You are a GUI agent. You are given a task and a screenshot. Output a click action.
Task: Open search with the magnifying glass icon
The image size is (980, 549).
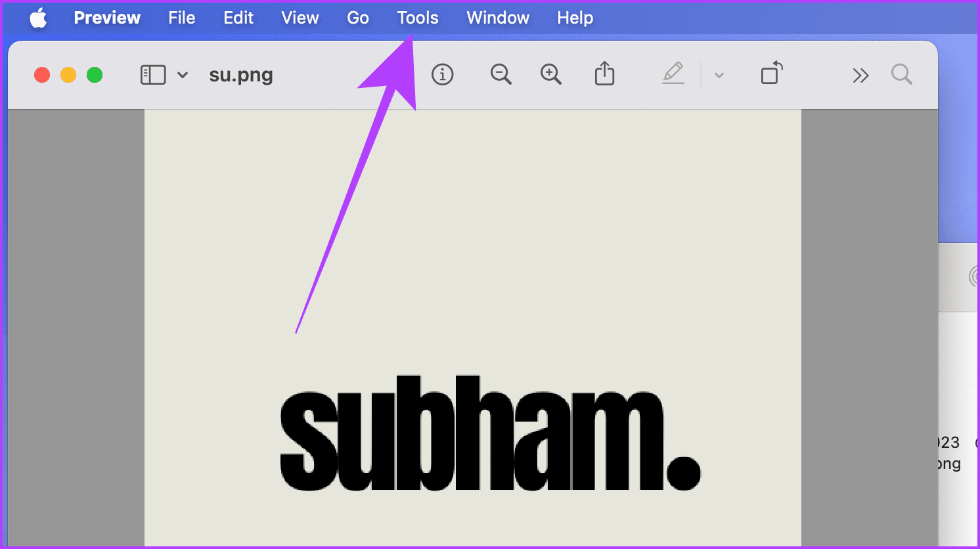[x=901, y=74]
